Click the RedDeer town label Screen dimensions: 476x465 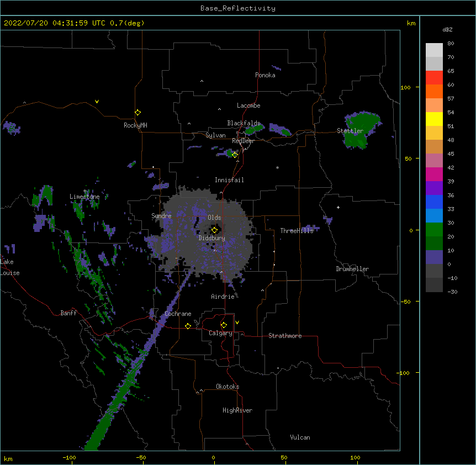pos(243,141)
